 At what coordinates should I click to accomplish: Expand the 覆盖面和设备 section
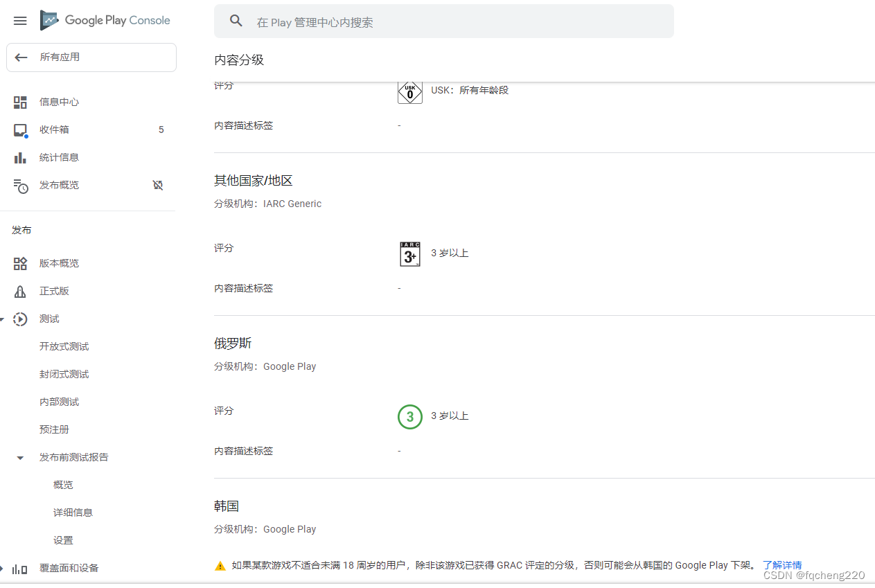pyautogui.click(x=2, y=569)
